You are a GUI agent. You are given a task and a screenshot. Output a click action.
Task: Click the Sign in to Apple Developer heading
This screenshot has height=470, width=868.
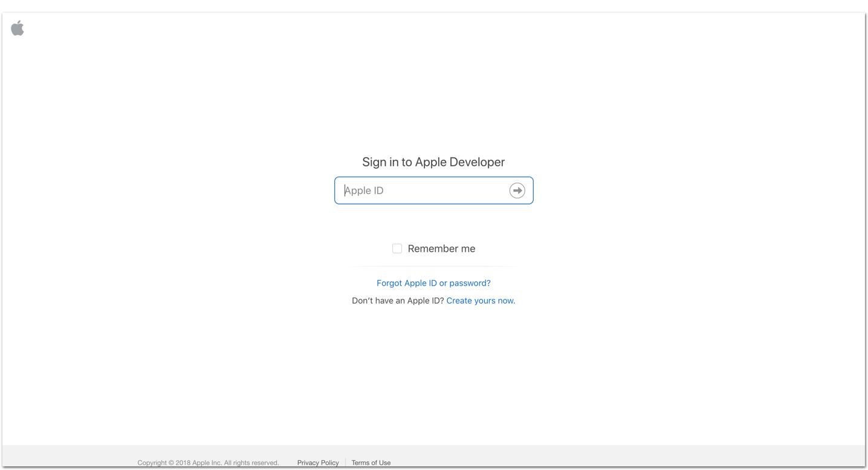(x=433, y=162)
